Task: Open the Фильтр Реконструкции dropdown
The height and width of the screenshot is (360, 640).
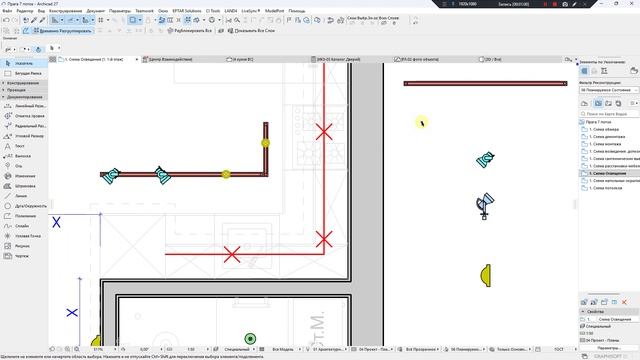Action: 609,90
